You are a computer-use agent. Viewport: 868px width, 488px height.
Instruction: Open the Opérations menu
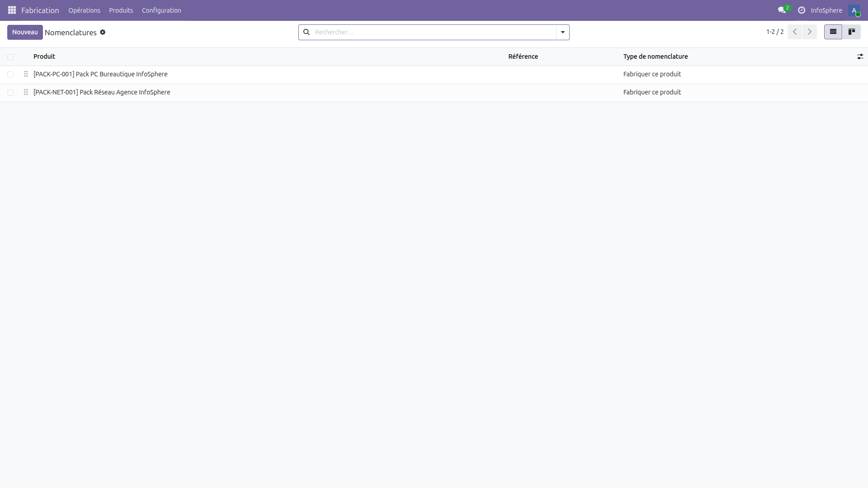(84, 10)
